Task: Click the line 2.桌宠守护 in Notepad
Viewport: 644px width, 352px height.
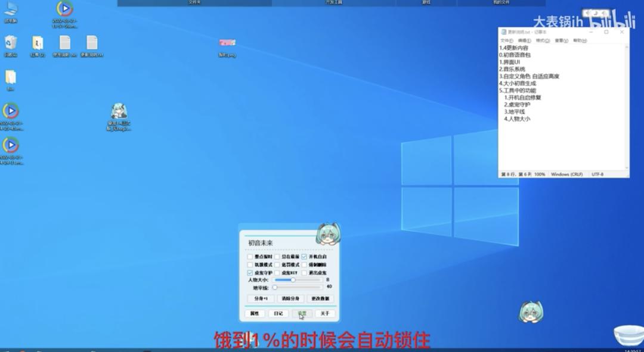Action: [x=517, y=105]
